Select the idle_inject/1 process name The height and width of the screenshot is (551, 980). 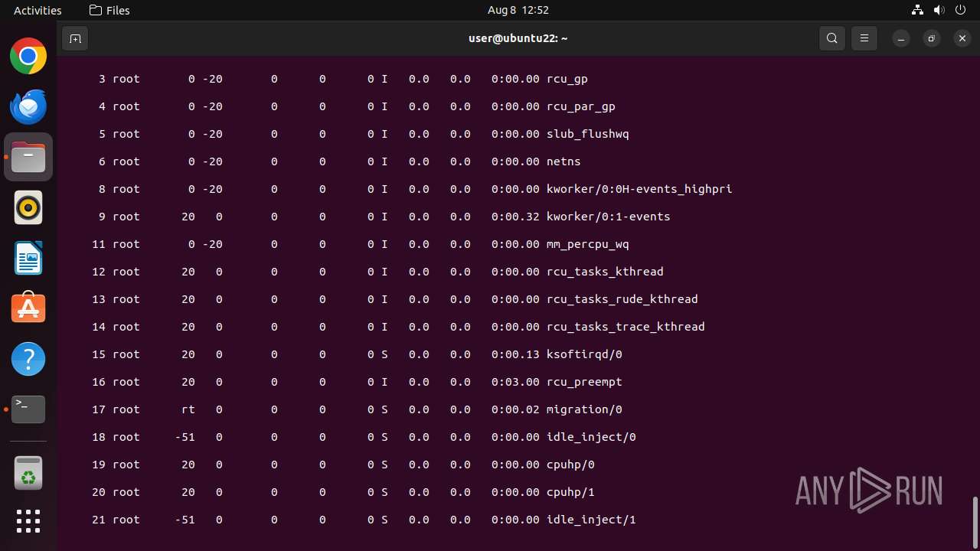click(x=591, y=520)
